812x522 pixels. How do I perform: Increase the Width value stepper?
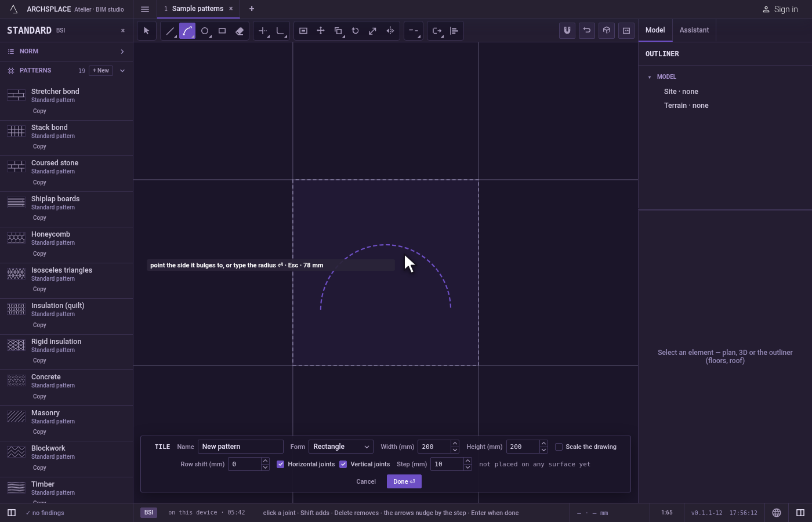point(455,444)
